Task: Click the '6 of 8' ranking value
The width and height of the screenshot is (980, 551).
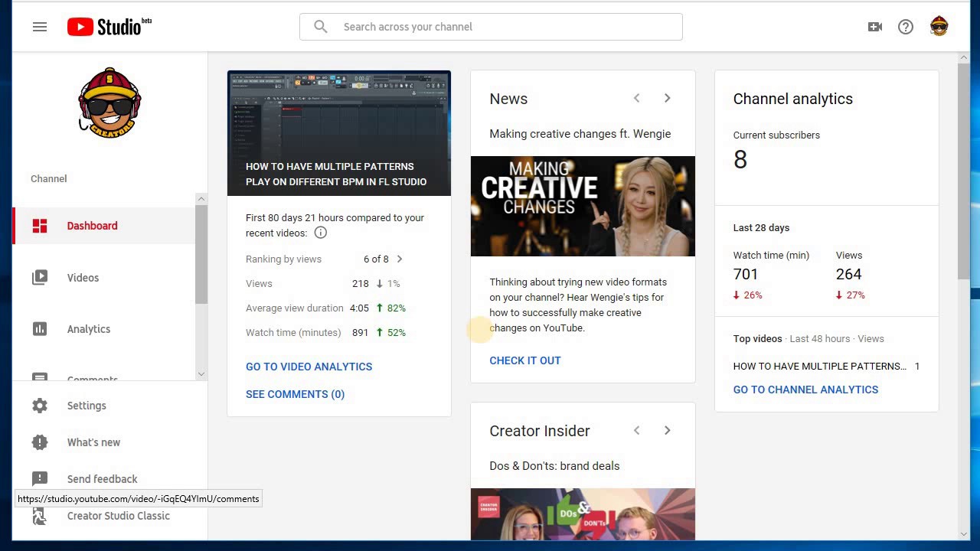Action: [376, 259]
